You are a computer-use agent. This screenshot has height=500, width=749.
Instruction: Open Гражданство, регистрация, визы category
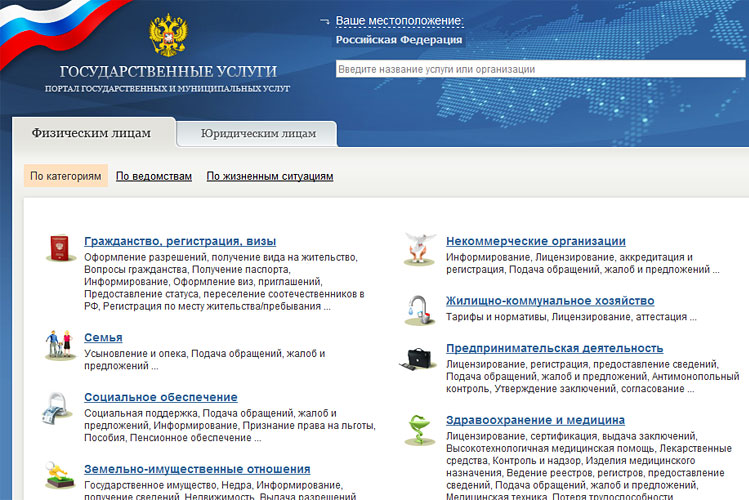click(180, 241)
